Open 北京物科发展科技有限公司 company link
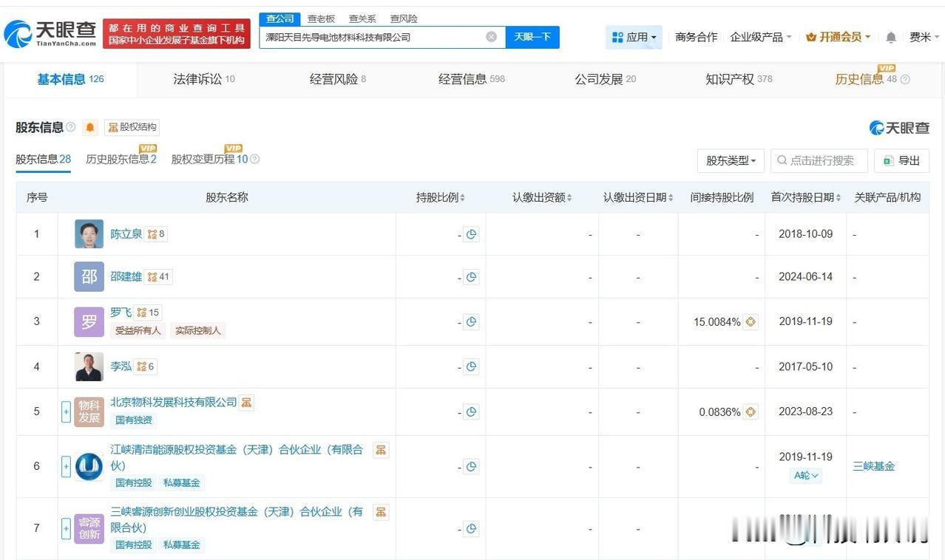This screenshot has height=560, width=945. pyautogui.click(x=174, y=402)
